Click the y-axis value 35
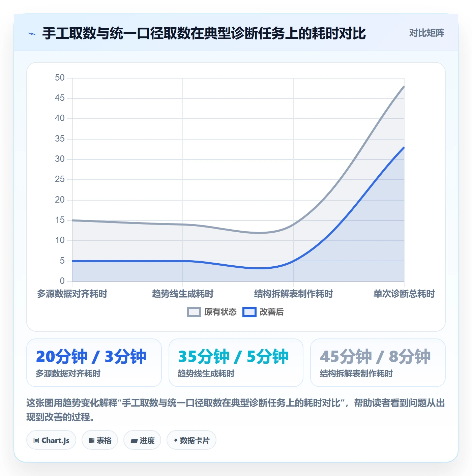This screenshot has height=476, width=472. coord(60,139)
